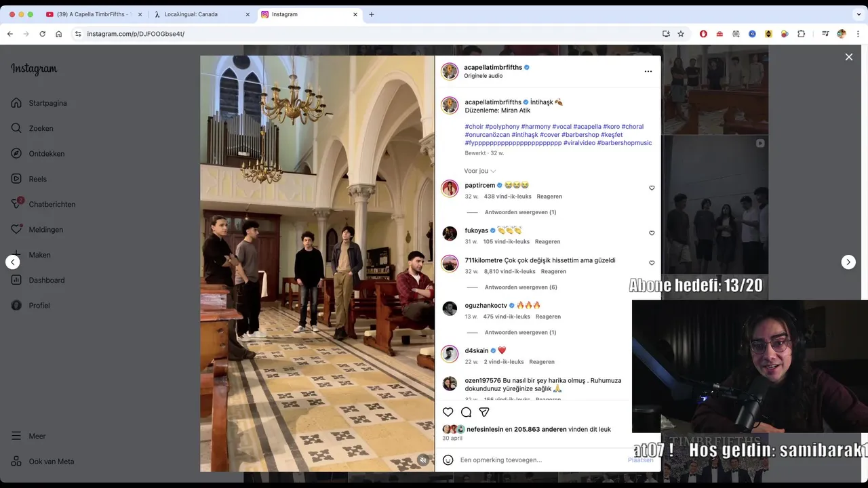Open the Ontdekken explore page
This screenshot has width=868, height=488.
38,154
